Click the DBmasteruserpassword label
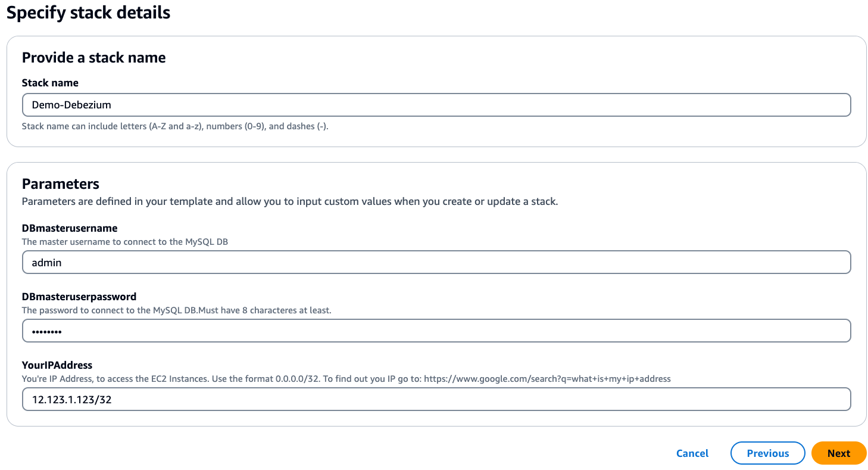Screen dimensions: 868x470 [x=79, y=297]
